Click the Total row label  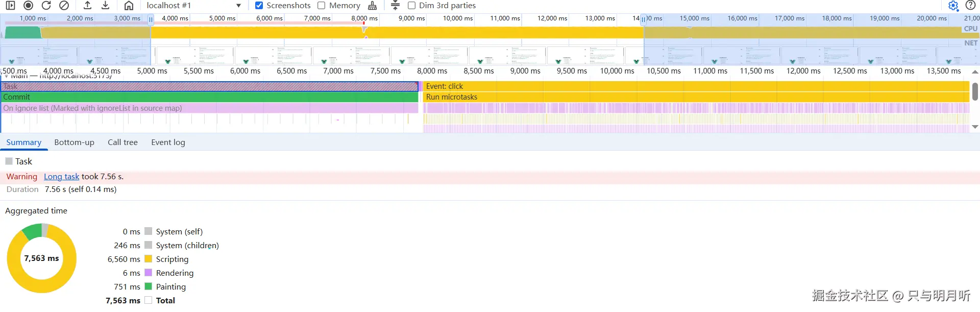165,301
